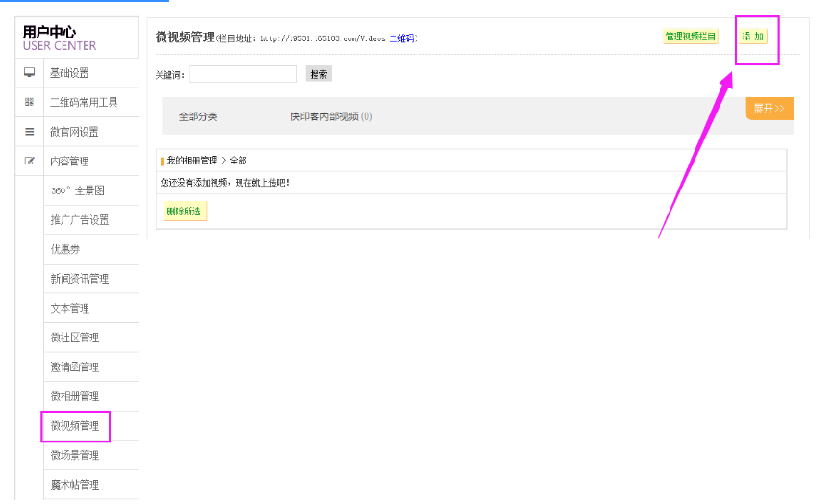Expand the 微官网设置 sidebar section
Screen dimensions: 834x504
pos(74,132)
